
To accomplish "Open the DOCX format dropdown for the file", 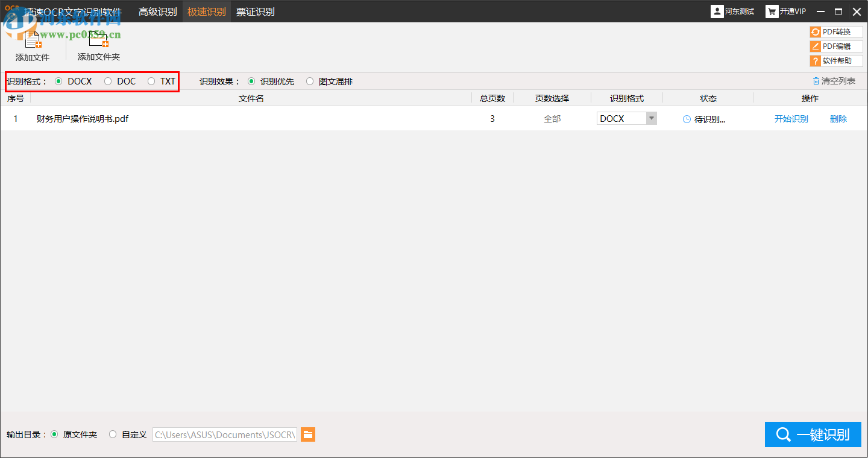I will coord(651,118).
